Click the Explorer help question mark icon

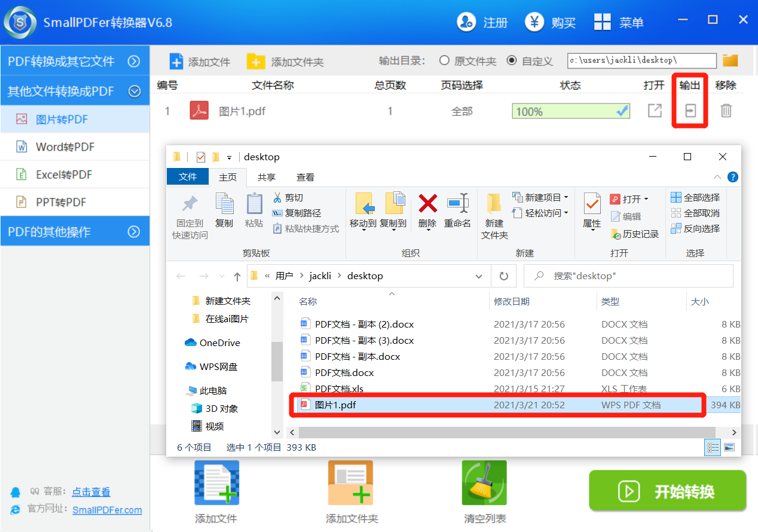733,177
